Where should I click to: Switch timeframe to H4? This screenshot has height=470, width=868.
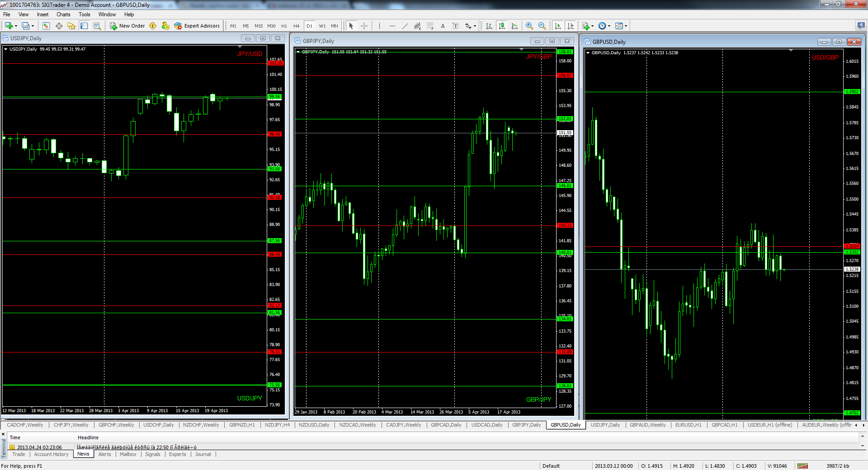pos(297,26)
